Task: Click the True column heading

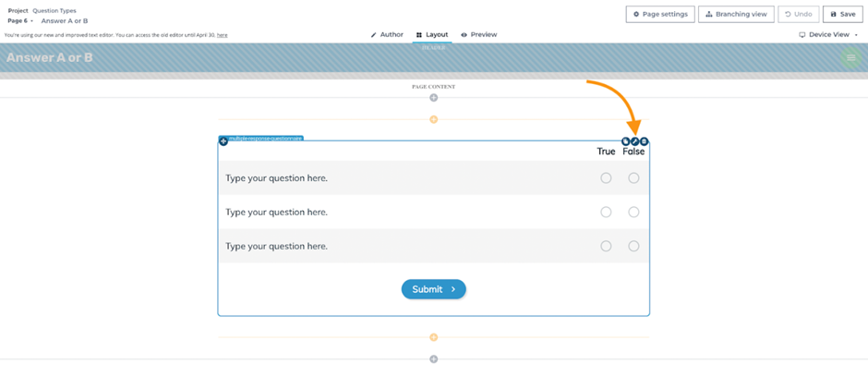Action: click(x=606, y=152)
